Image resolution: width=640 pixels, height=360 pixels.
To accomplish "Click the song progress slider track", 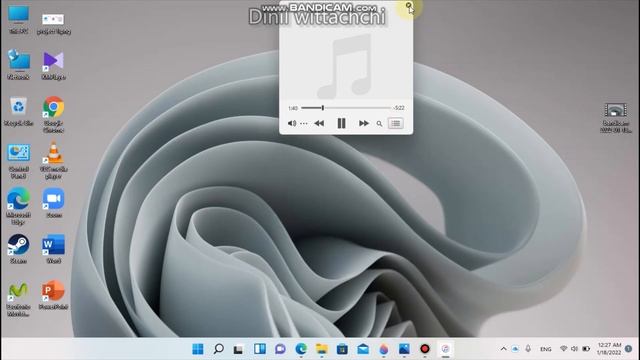I will click(346, 108).
